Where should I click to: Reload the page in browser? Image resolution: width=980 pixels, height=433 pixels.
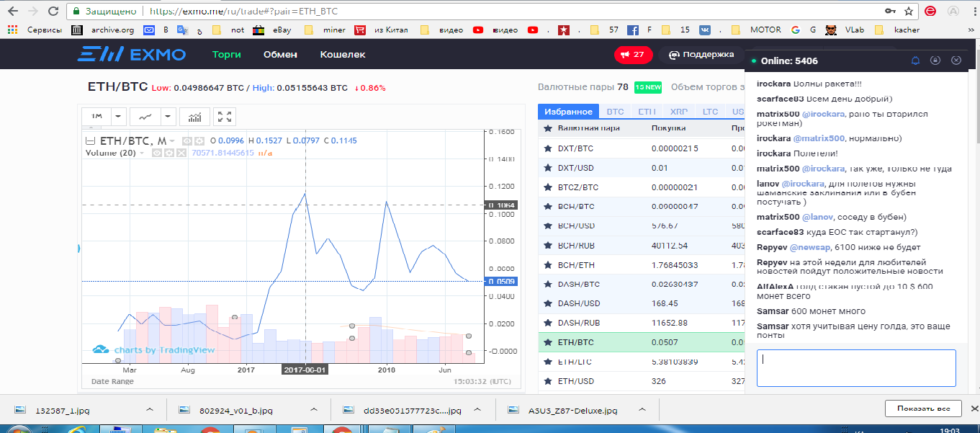coord(55,12)
